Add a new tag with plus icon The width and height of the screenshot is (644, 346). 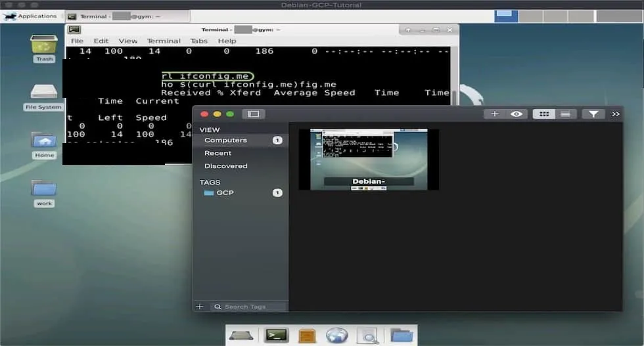click(x=200, y=307)
